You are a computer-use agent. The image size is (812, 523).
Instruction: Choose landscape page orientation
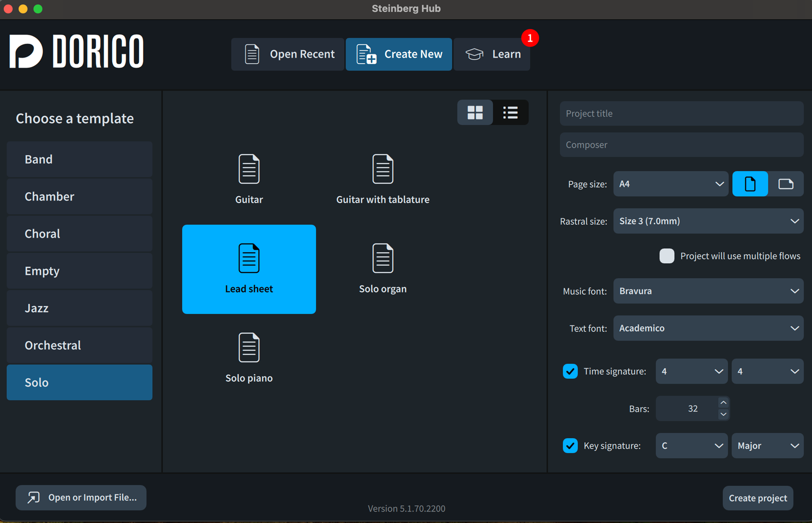point(786,184)
